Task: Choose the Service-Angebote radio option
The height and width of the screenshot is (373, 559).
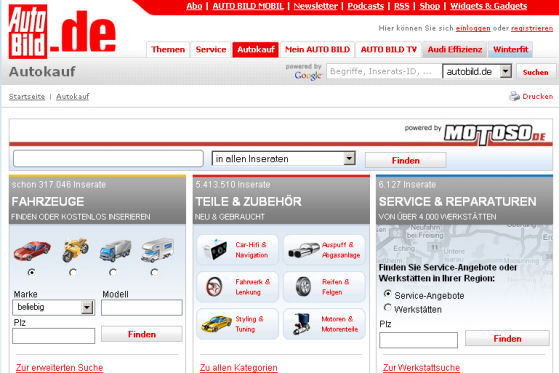Action: click(388, 294)
